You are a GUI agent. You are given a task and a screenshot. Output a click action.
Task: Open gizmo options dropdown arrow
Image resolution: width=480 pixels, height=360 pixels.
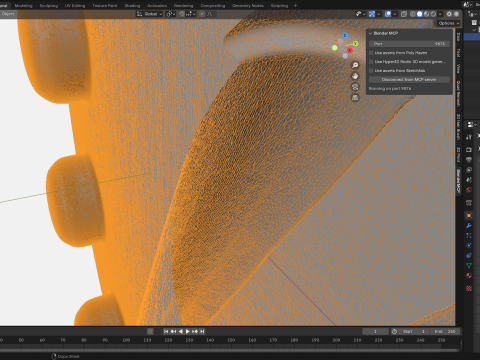tap(379, 14)
